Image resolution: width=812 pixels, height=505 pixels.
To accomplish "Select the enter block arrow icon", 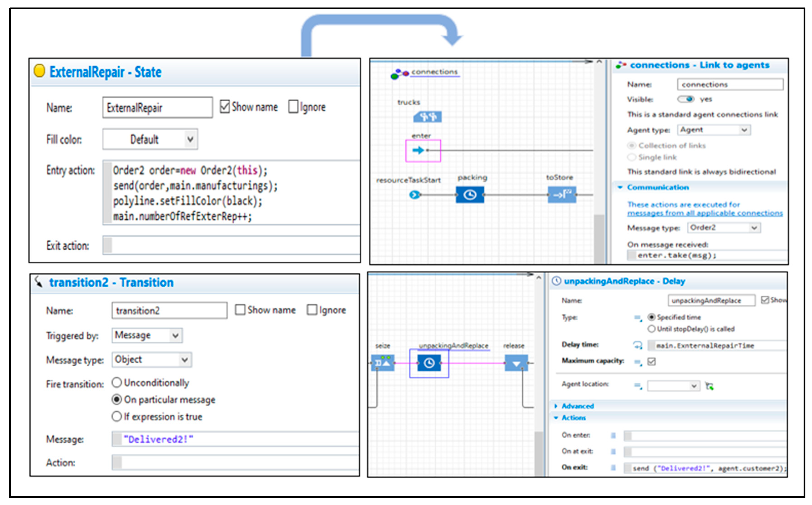I will (x=418, y=150).
